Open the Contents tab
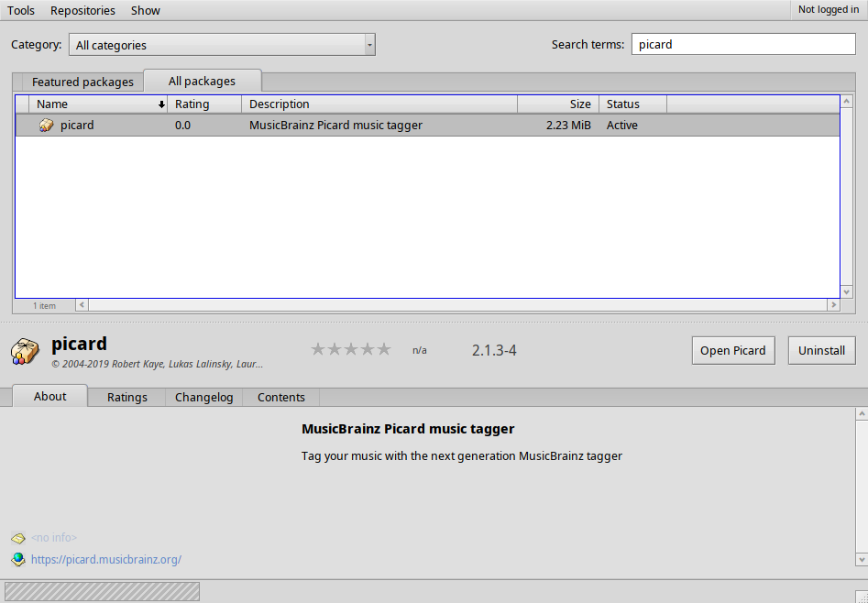The height and width of the screenshot is (603, 868). (280, 398)
